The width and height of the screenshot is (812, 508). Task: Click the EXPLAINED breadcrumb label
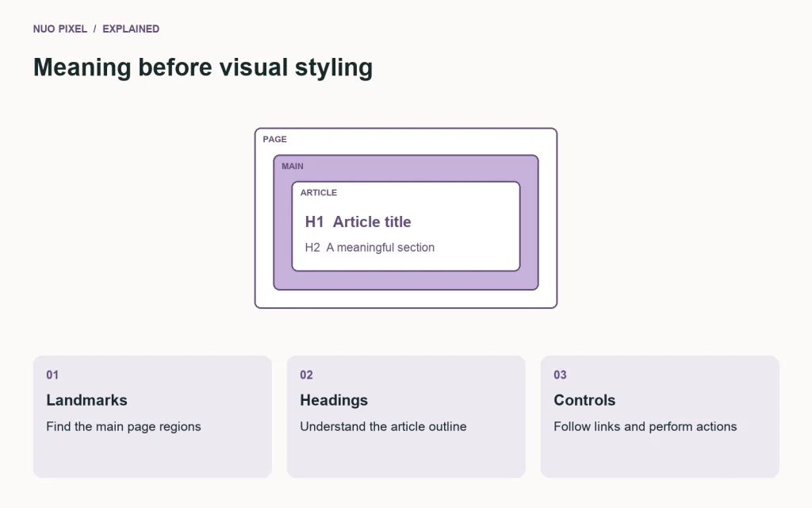point(131,29)
